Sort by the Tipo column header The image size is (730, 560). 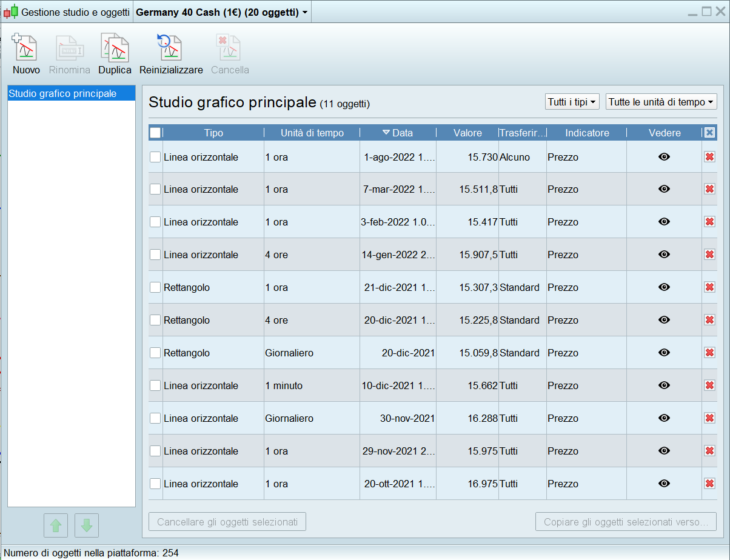pos(213,133)
